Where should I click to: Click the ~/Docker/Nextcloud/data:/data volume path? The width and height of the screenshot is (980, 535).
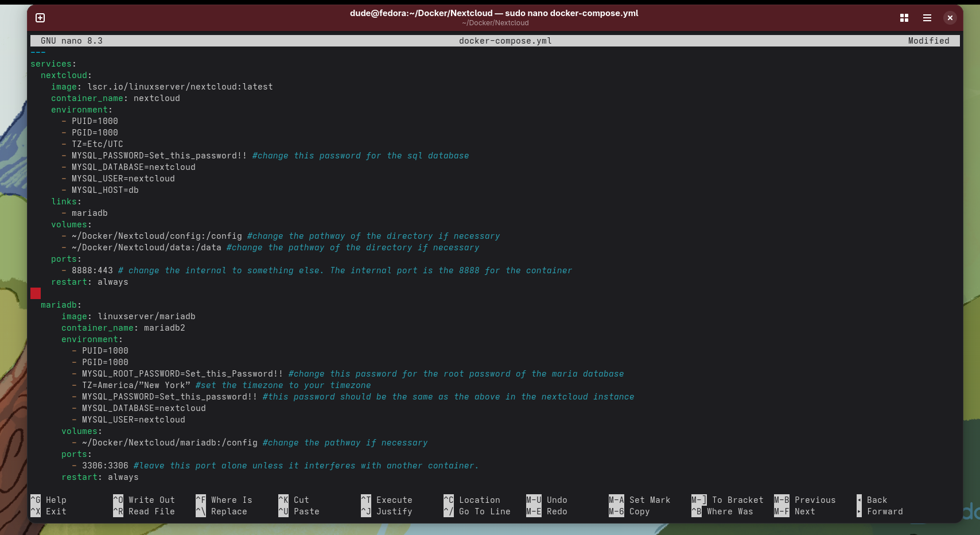click(146, 247)
